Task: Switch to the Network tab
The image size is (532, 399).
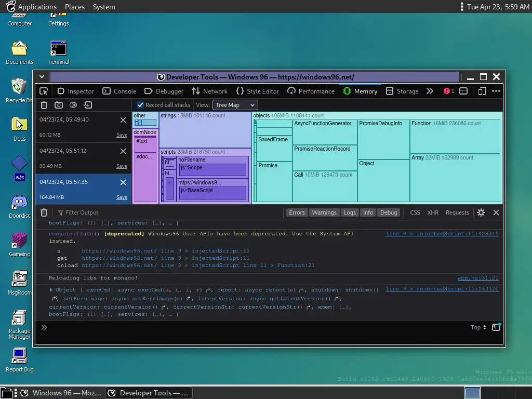Action: coord(210,91)
